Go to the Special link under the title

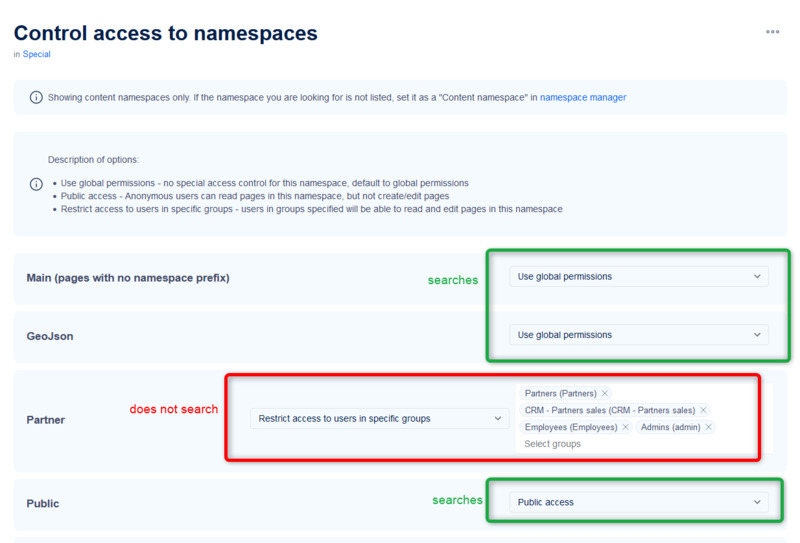(37, 55)
